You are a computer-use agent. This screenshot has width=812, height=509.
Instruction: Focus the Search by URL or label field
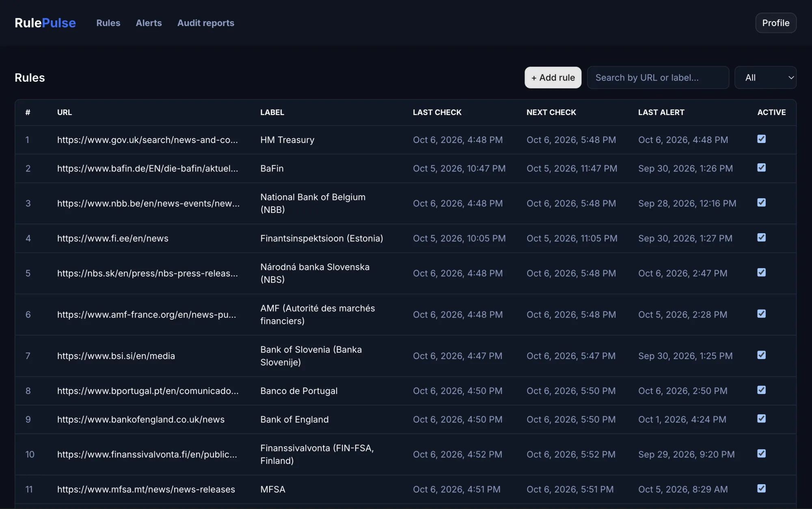[658, 77]
